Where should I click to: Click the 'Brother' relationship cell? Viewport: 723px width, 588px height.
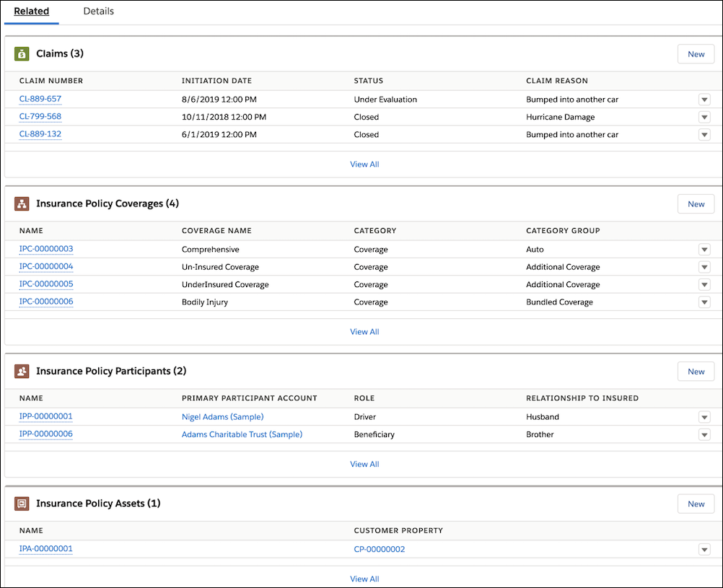[x=540, y=434]
